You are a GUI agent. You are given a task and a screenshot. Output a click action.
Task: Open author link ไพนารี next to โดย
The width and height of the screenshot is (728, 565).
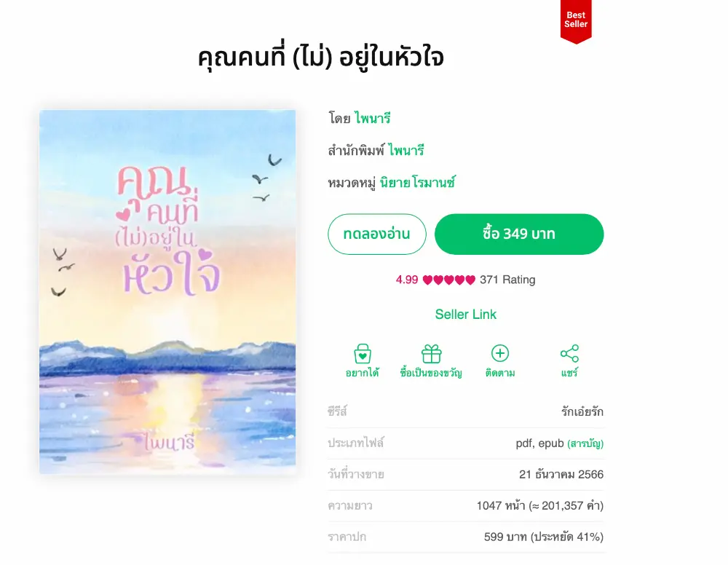372,119
